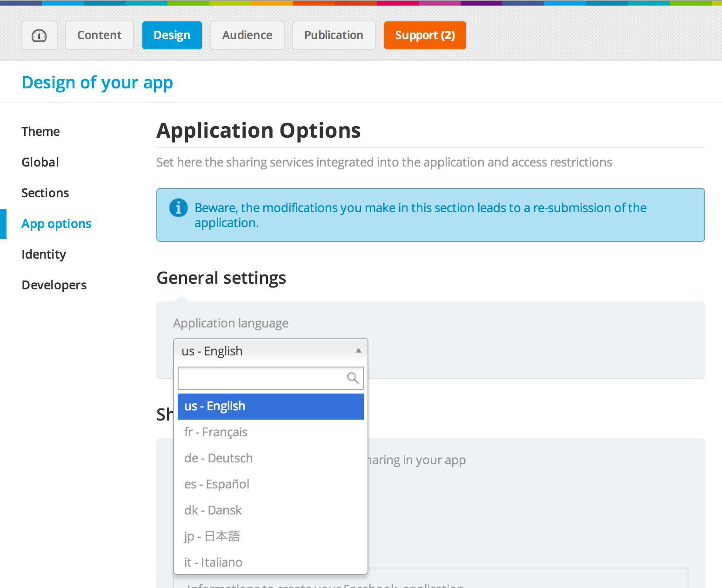Click the language search input field
This screenshot has height=588, width=722.
pyautogui.click(x=261, y=378)
